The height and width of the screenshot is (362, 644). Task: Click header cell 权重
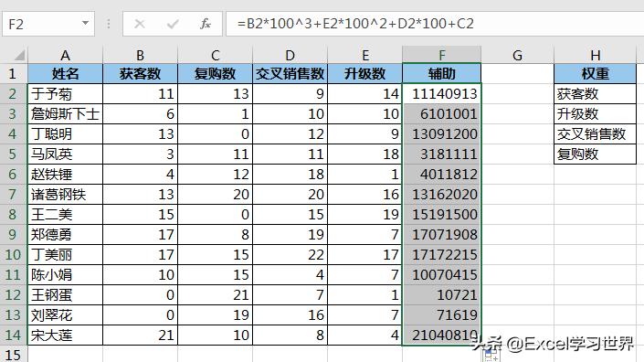(x=595, y=73)
